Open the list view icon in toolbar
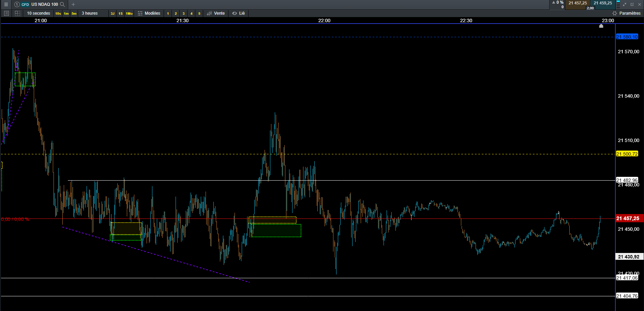 tap(6, 13)
